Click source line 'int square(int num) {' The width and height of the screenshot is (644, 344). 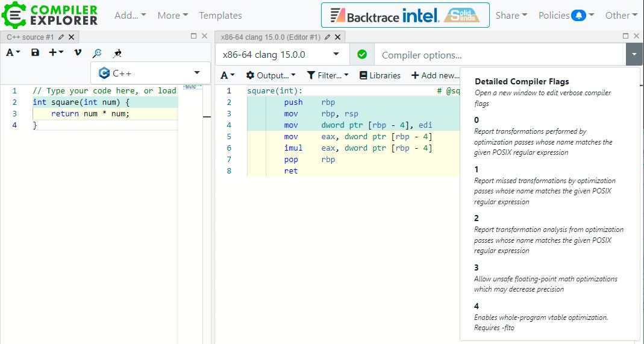81,102
